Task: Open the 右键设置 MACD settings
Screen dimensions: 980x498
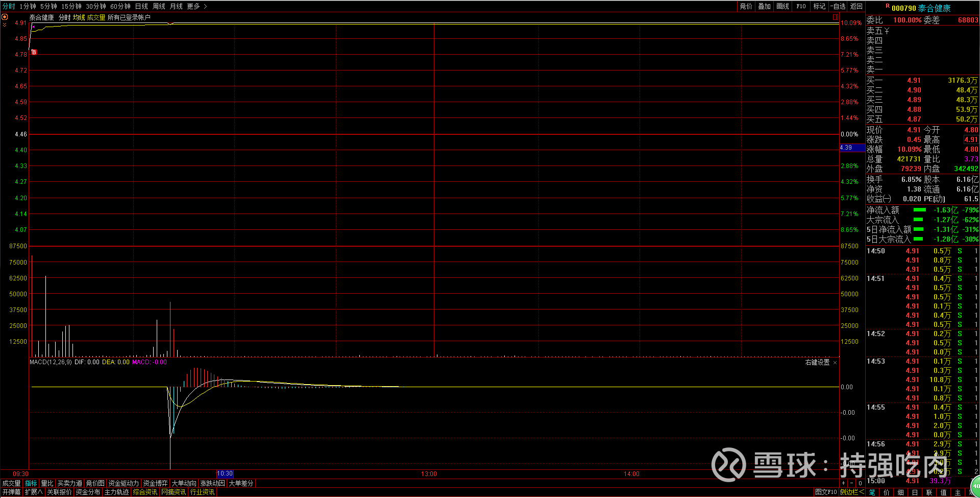Action: 817,363
